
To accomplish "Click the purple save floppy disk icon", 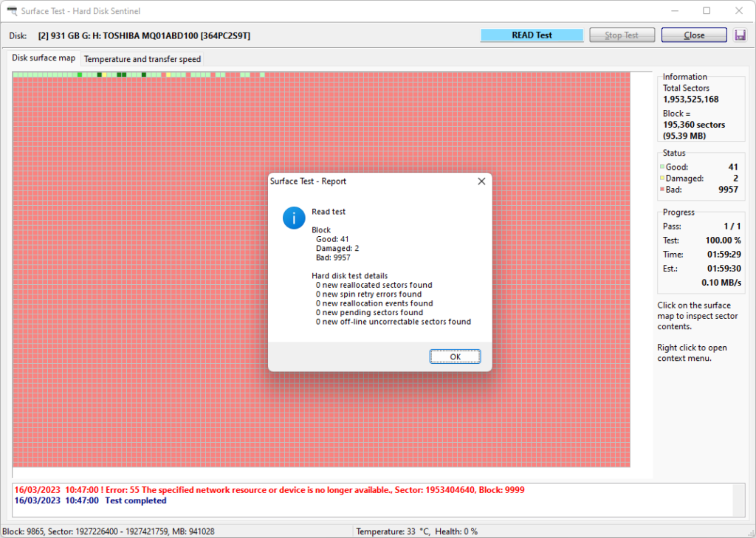I will click(740, 35).
